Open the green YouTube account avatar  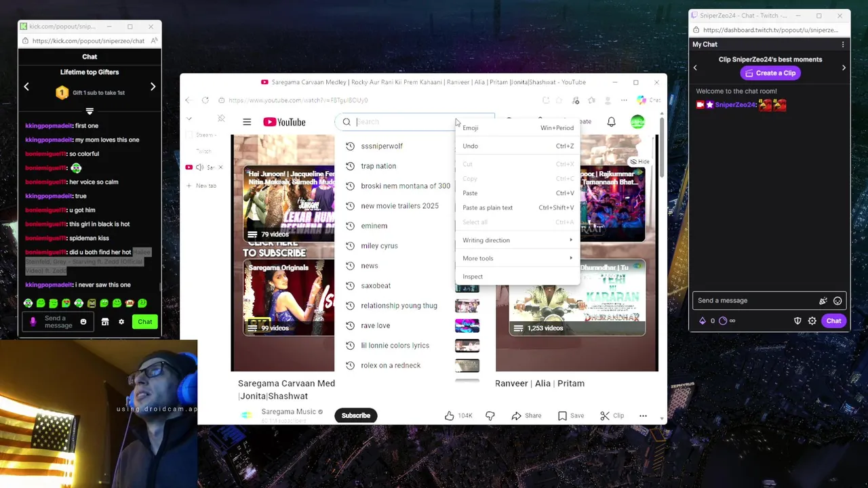point(637,122)
